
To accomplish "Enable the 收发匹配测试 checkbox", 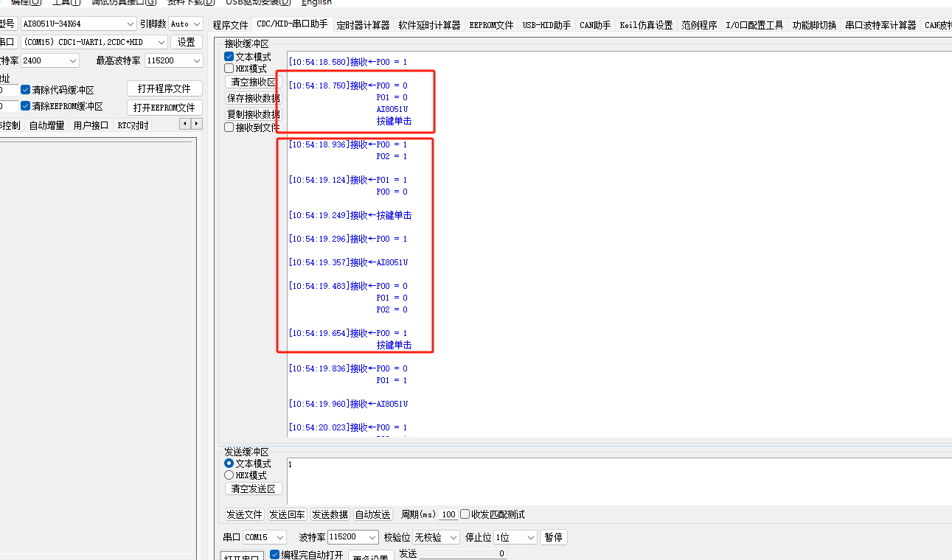I will pyautogui.click(x=465, y=514).
